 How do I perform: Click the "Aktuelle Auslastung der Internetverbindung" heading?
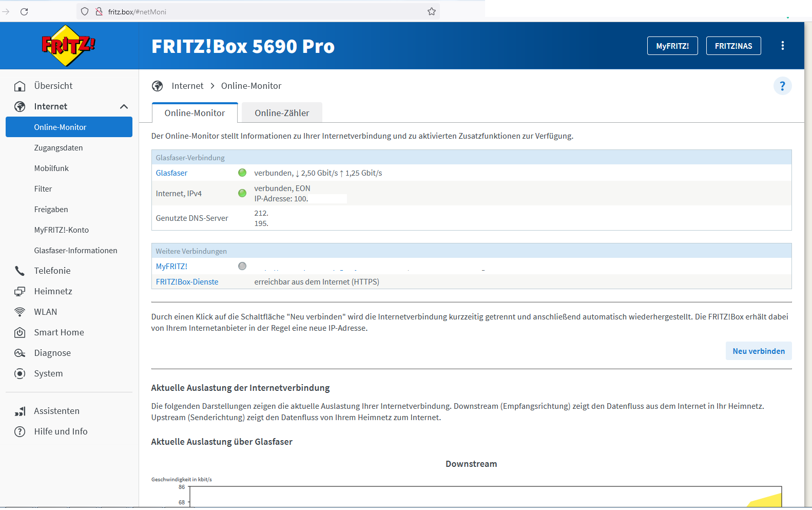click(x=240, y=388)
